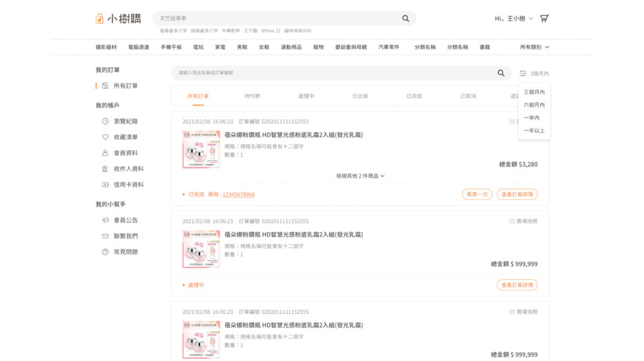This screenshot has width=644, height=361.
Task: Click the 再買一次 button
Action: pyautogui.click(x=477, y=194)
